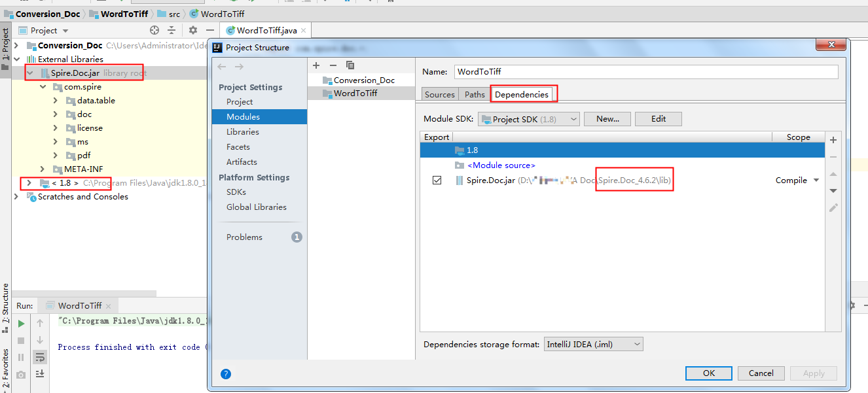Expand the Conversion_Doc project node
Image resolution: width=868 pixels, height=393 pixels.
point(16,46)
